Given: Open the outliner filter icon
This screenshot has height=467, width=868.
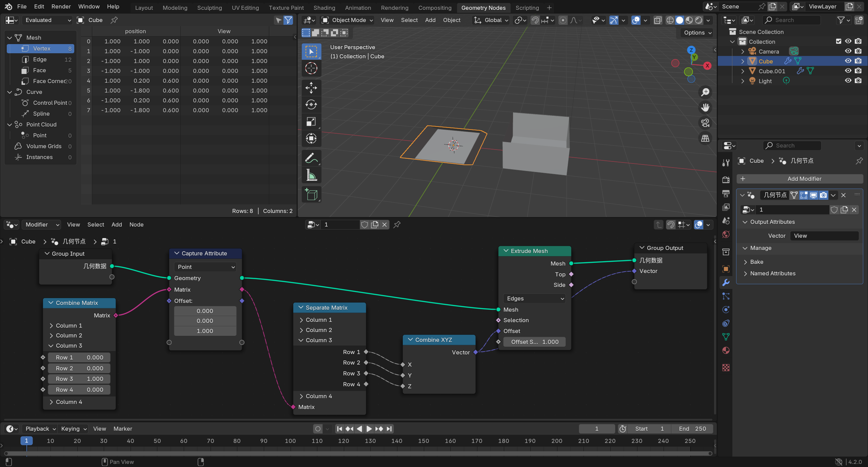Looking at the screenshot, I should [841, 20].
